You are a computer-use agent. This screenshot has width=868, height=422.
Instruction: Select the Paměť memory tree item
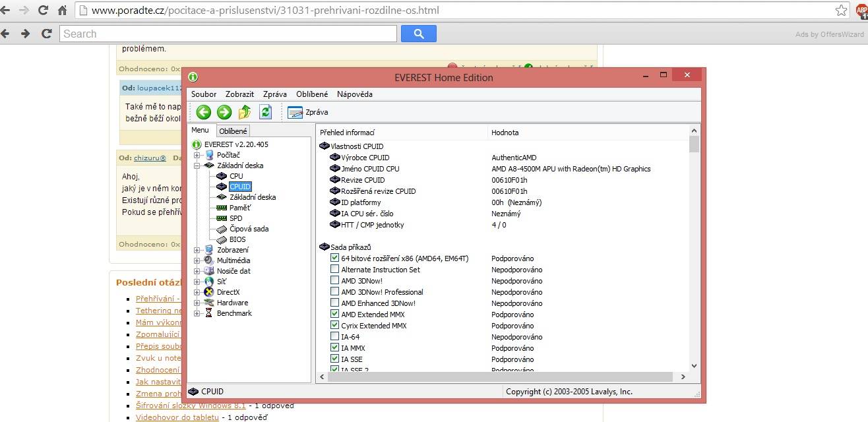point(240,208)
